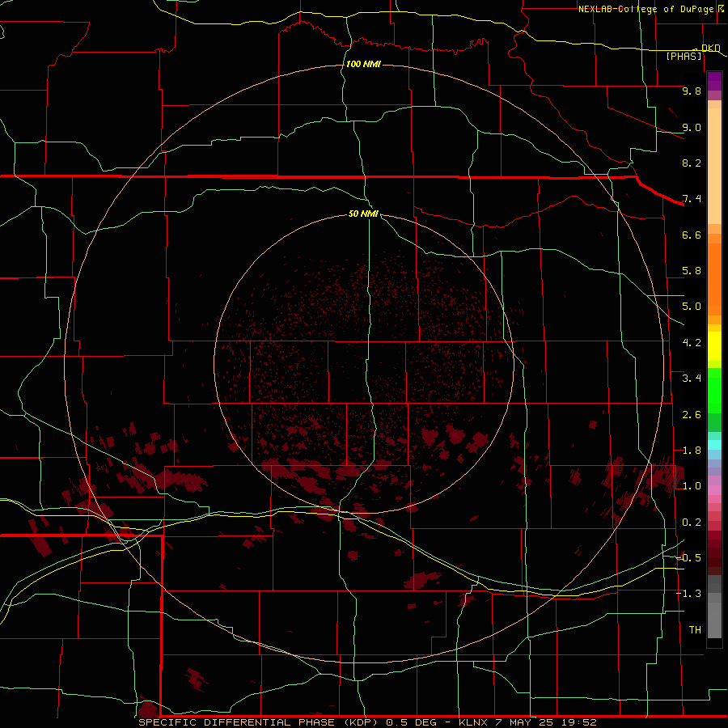728x728 pixels.
Task: Click the 1.0 value on the color scale
Action: tap(692, 486)
